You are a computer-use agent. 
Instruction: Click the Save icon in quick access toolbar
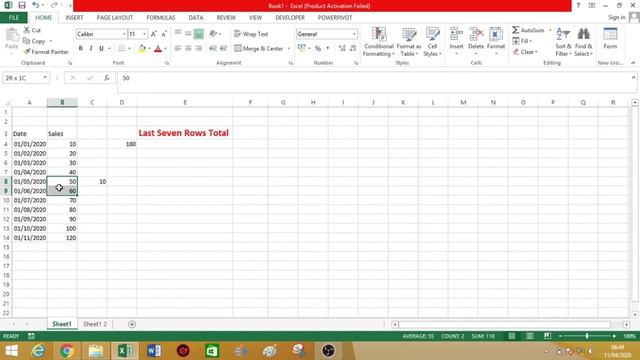coord(22,5)
